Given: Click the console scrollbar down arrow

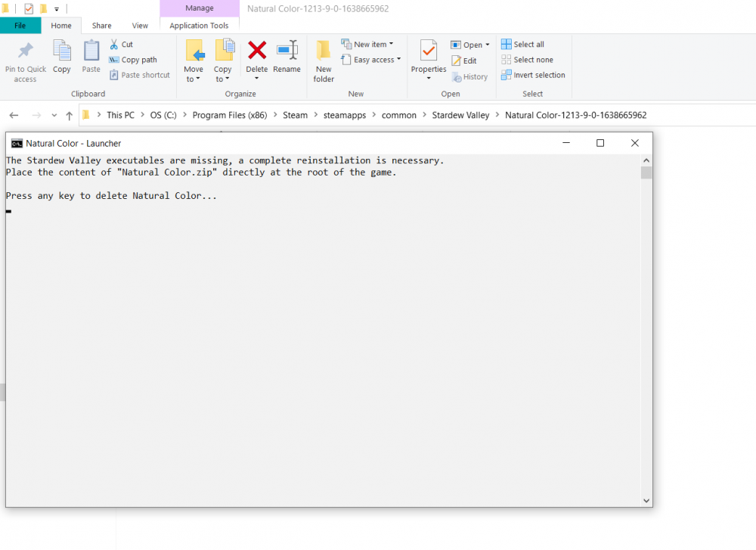Looking at the screenshot, I should coord(646,500).
